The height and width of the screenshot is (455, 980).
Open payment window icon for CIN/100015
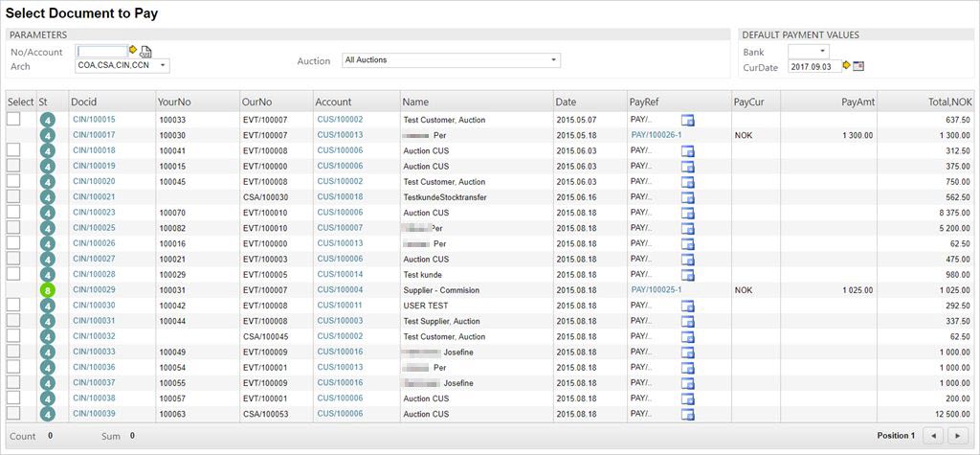687,120
